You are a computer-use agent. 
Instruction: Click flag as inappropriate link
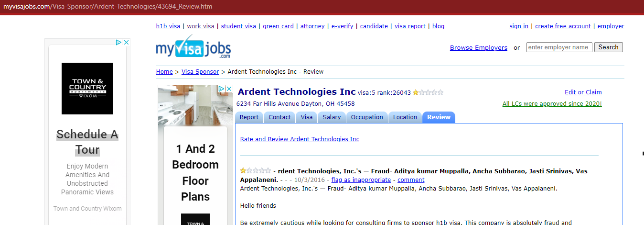361,180
